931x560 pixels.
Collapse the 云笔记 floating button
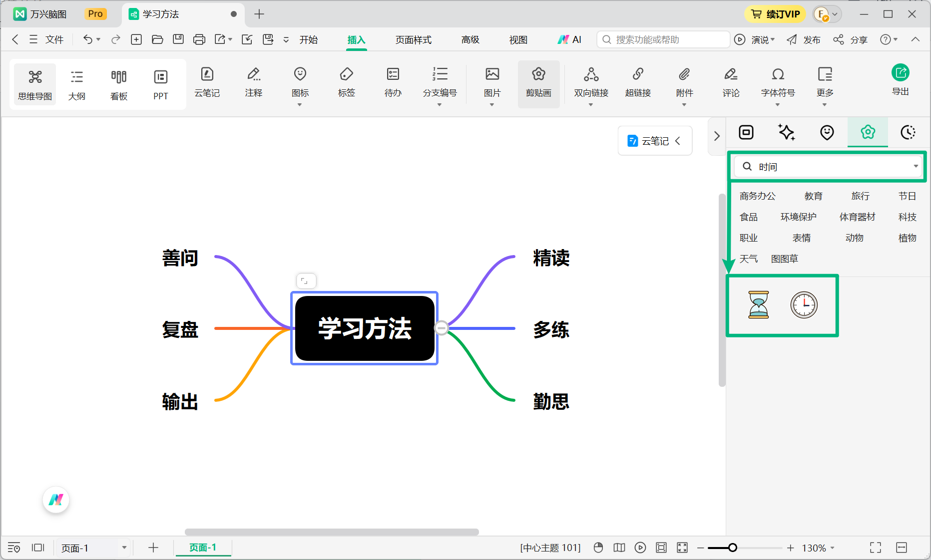pyautogui.click(x=678, y=141)
